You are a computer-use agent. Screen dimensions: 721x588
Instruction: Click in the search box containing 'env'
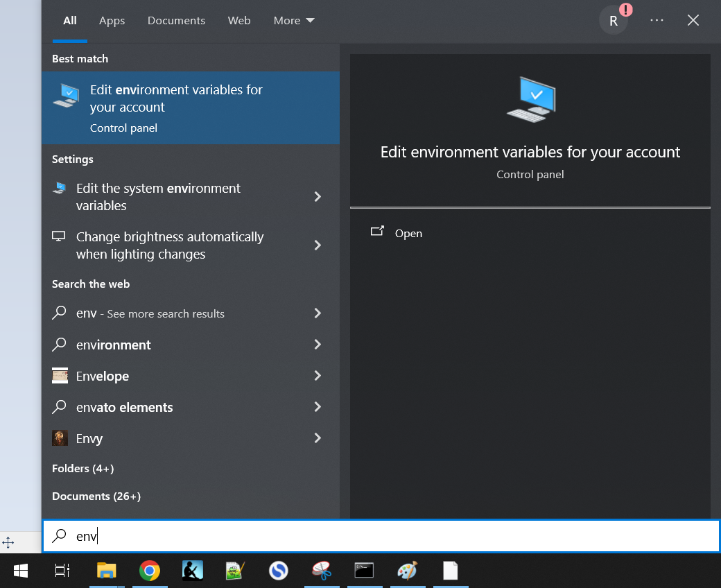coord(381,536)
